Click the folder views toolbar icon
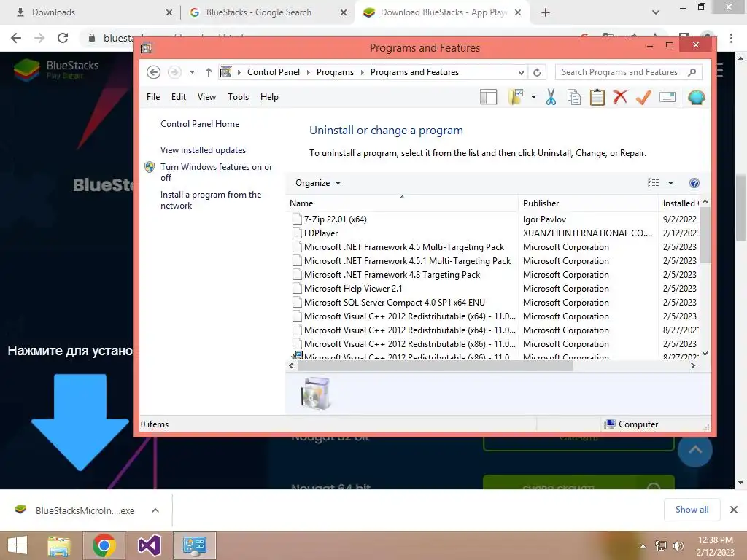The height and width of the screenshot is (560, 747). click(x=516, y=97)
